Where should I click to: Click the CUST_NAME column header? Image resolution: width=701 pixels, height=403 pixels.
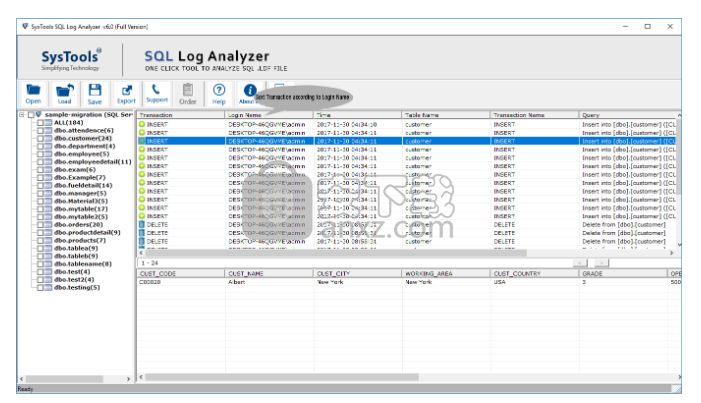[269, 273]
